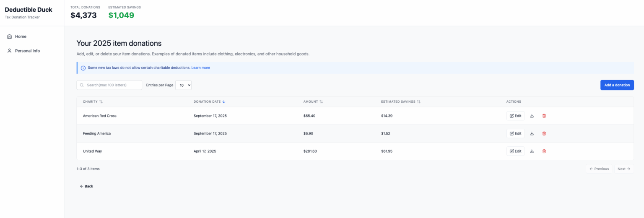The image size is (644, 218).
Task: Open the Learn more tax law link
Action: coord(201,68)
